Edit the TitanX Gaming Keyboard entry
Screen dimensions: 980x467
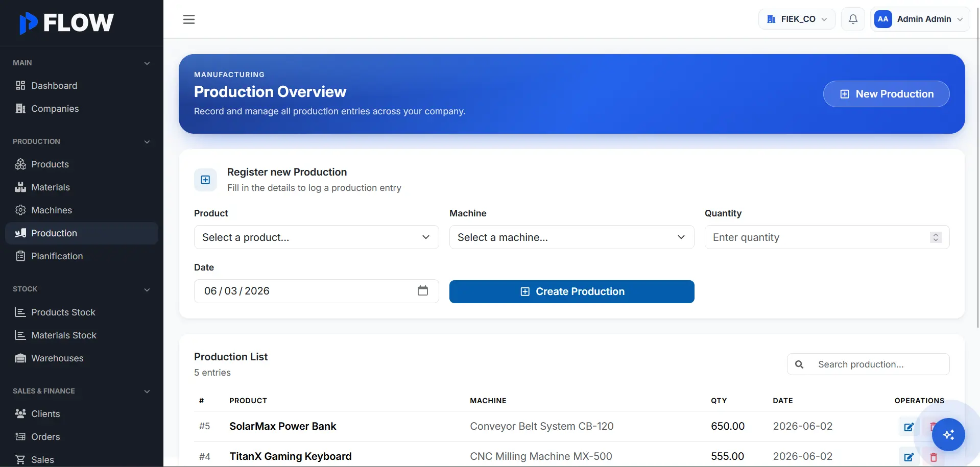tap(909, 457)
